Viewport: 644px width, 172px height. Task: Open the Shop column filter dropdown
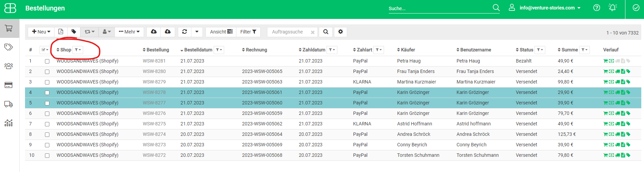click(78, 50)
